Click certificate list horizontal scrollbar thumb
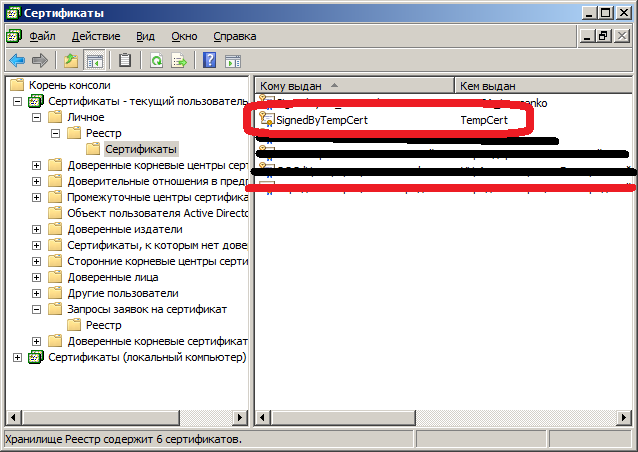This screenshot has width=638, height=452. point(344,417)
